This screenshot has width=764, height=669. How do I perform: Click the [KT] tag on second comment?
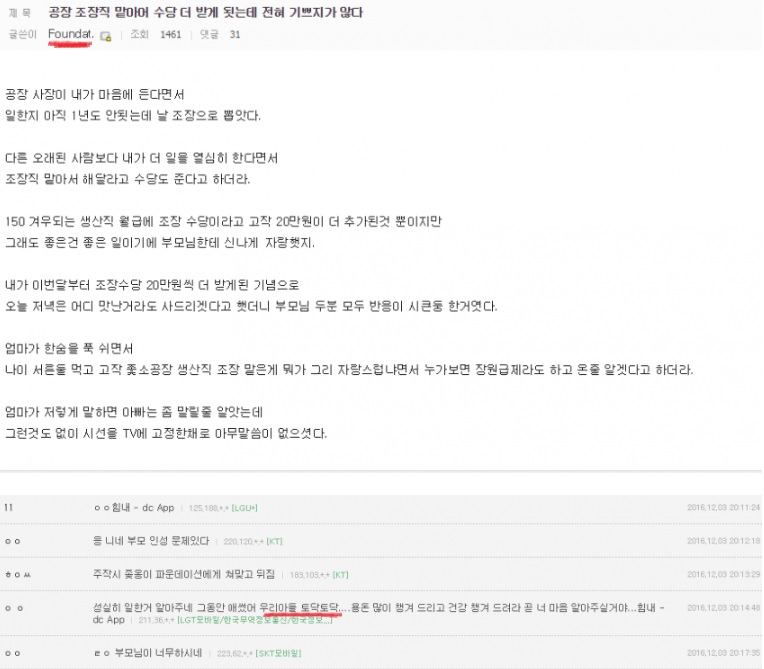[x=274, y=541]
